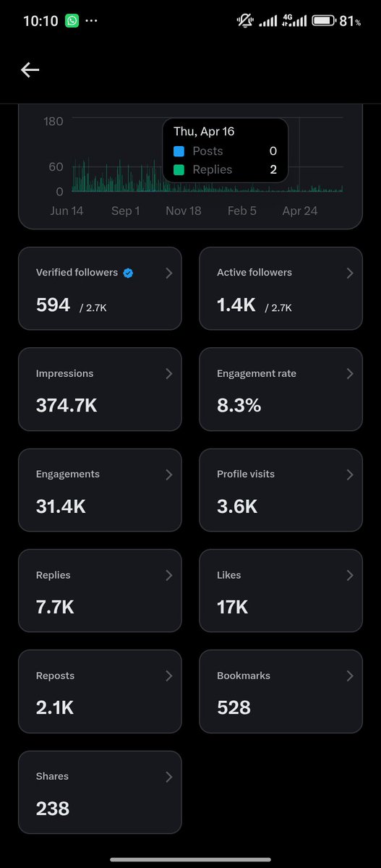Open WhatsApp notification icon in status bar

72,21
